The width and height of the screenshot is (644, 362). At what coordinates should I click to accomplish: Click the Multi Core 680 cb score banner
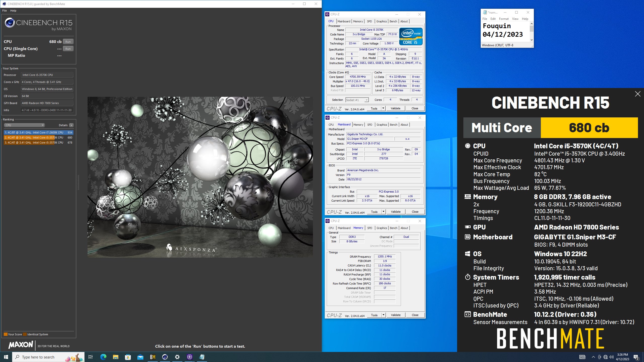[550, 128]
